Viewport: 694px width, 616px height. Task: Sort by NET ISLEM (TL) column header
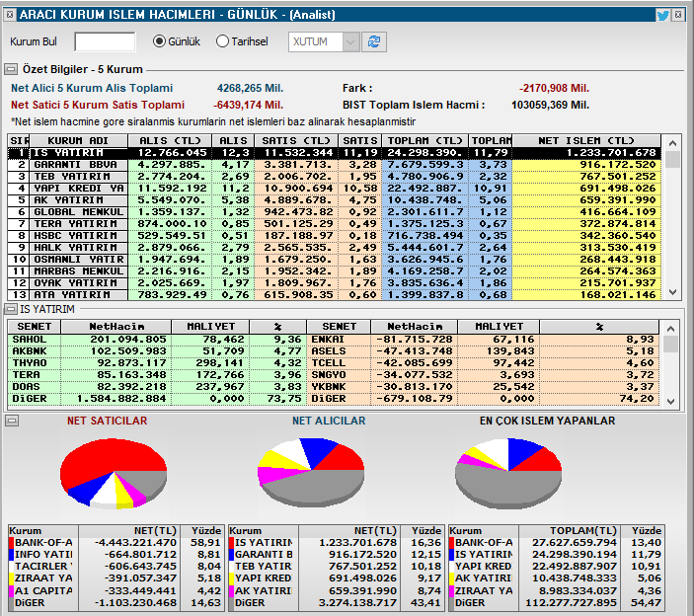(x=586, y=141)
